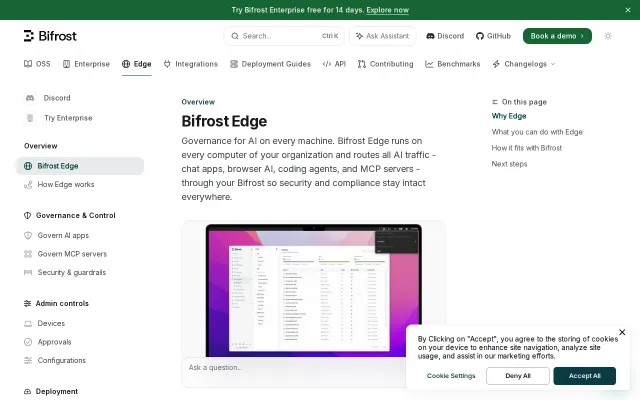Click the lightning icon beside Changelogs

tap(496, 64)
